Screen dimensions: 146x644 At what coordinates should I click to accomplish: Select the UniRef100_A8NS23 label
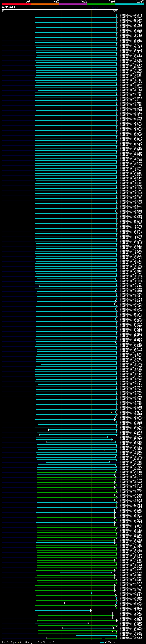pos(131,278)
